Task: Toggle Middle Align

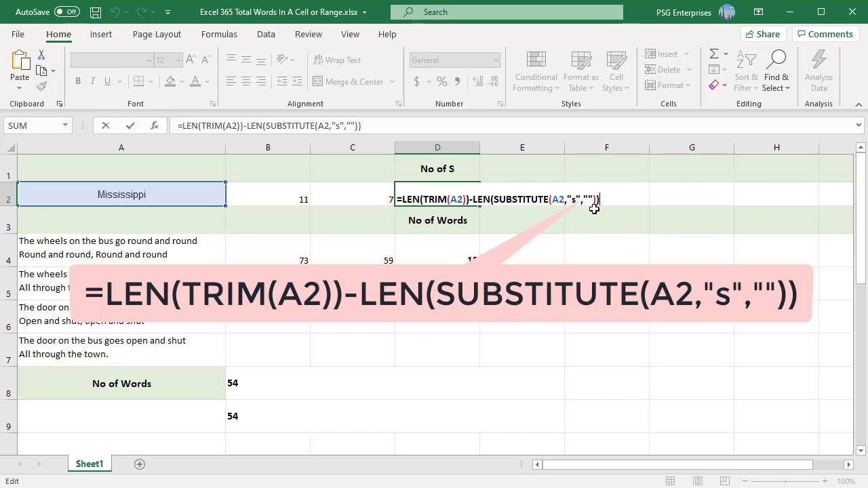Action: click(246, 60)
